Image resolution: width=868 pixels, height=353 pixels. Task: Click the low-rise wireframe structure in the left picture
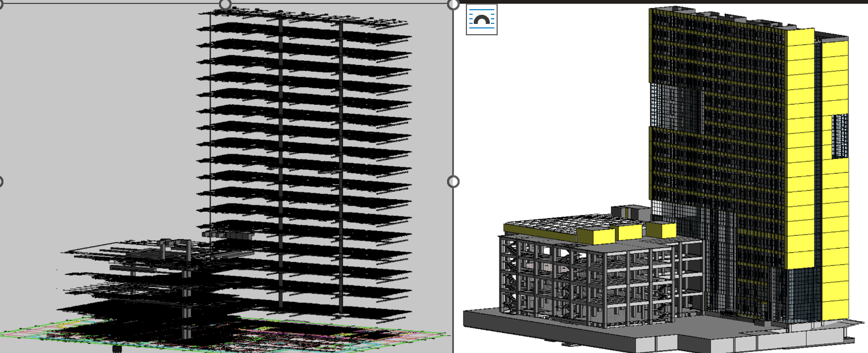(x=142, y=279)
